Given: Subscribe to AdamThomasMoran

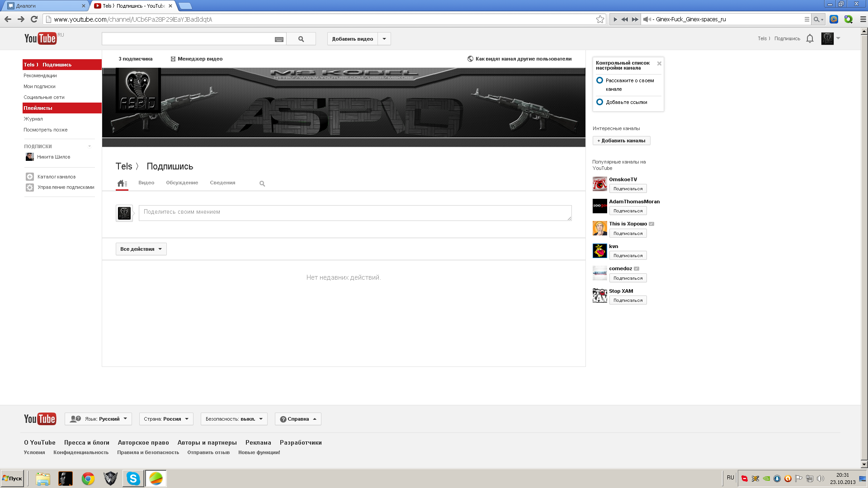Looking at the screenshot, I should (627, 211).
